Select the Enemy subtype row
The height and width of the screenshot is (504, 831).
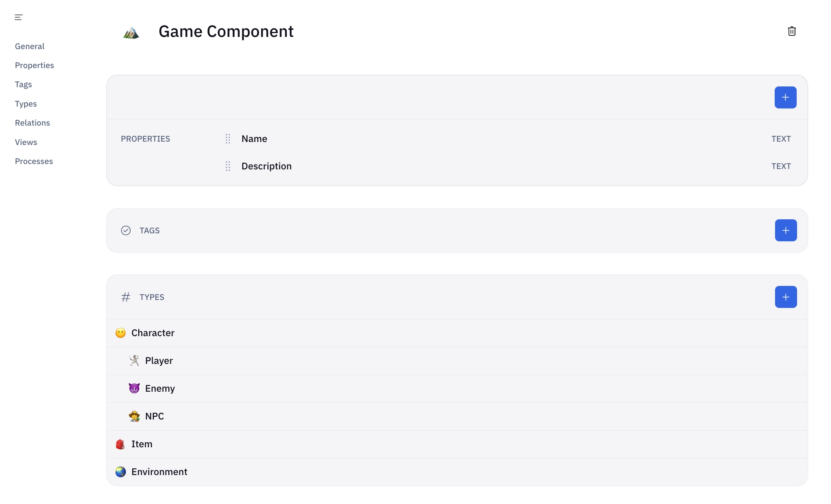(160, 389)
